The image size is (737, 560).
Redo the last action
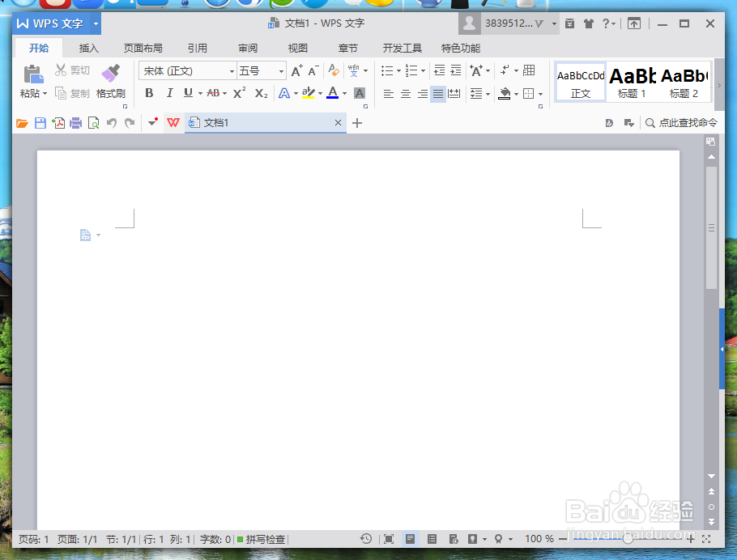coord(130,123)
